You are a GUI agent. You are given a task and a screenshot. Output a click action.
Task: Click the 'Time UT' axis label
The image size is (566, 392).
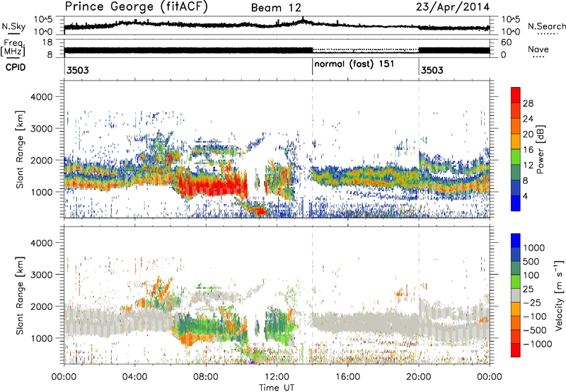(x=277, y=388)
